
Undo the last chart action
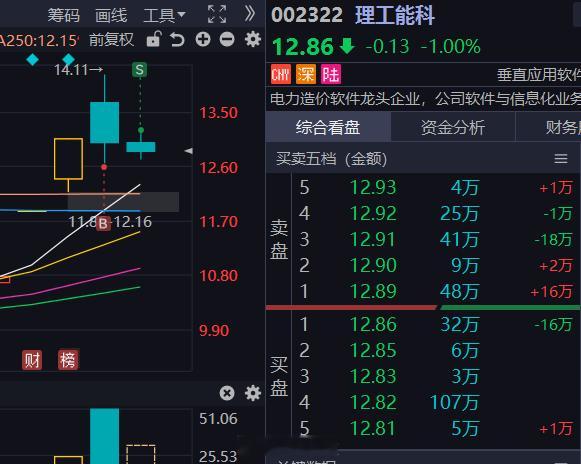(177, 39)
